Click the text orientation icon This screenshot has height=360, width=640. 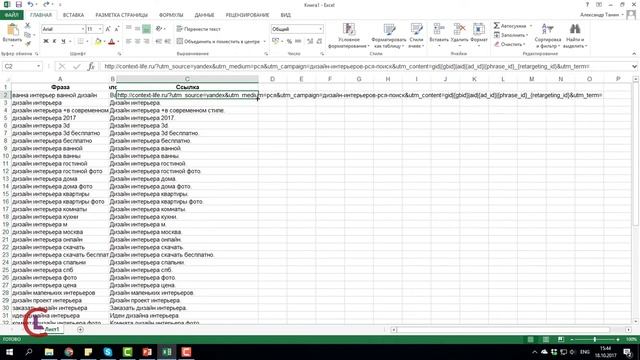[159, 29]
